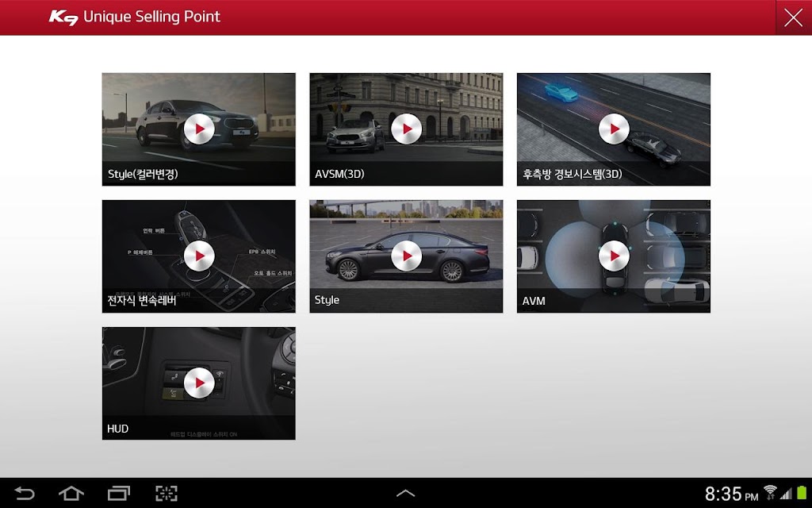Select the 'AVSM(3D)' caption label
812x508 pixels.
339,174
